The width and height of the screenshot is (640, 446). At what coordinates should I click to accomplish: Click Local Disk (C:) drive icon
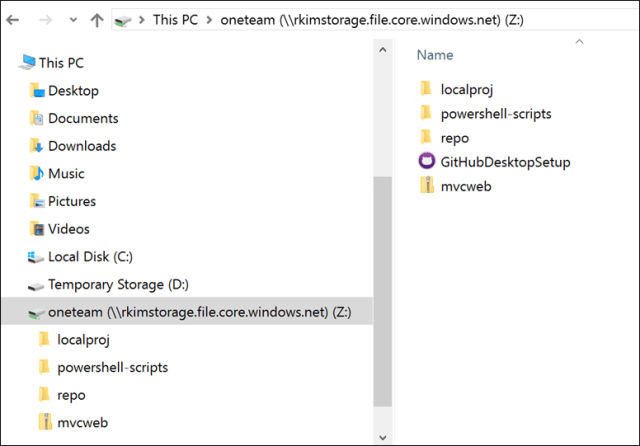pos(36,257)
